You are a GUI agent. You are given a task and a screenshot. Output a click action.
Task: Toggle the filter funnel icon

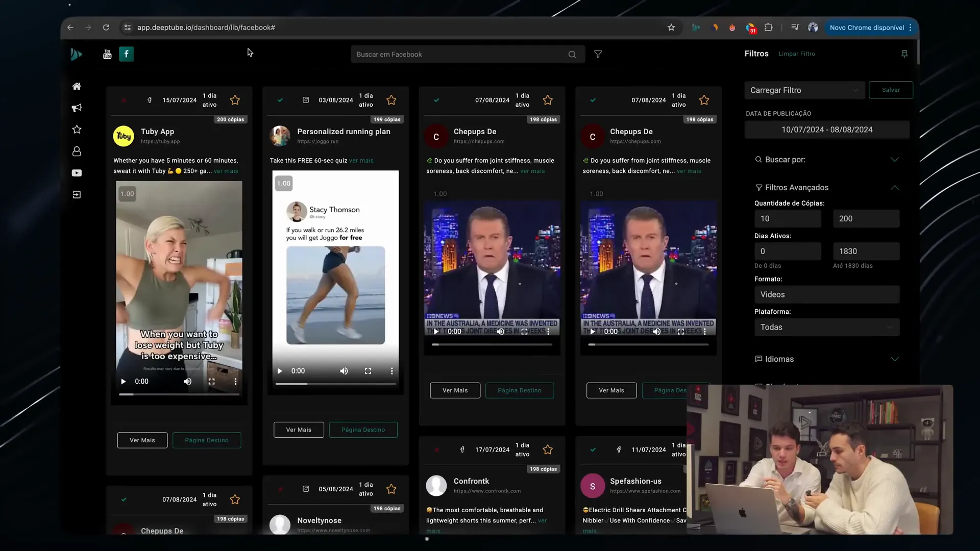pos(598,54)
